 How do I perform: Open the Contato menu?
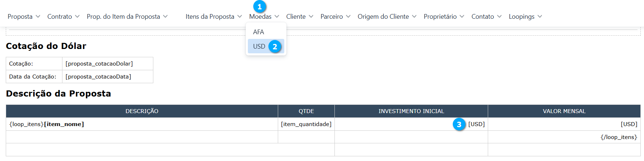point(486,17)
